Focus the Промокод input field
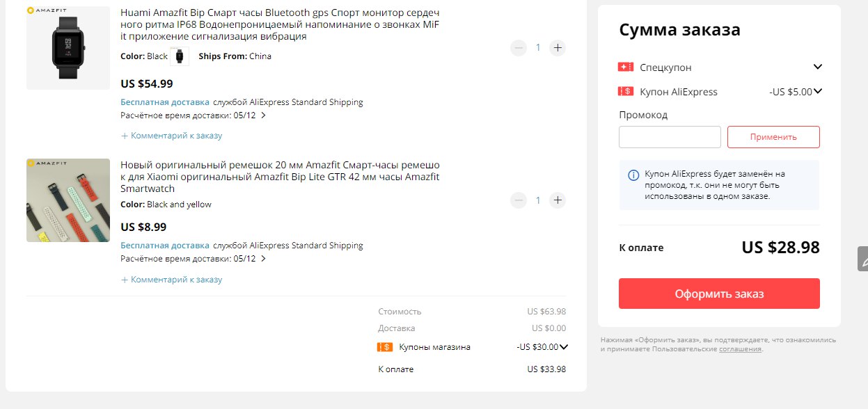 coord(670,137)
